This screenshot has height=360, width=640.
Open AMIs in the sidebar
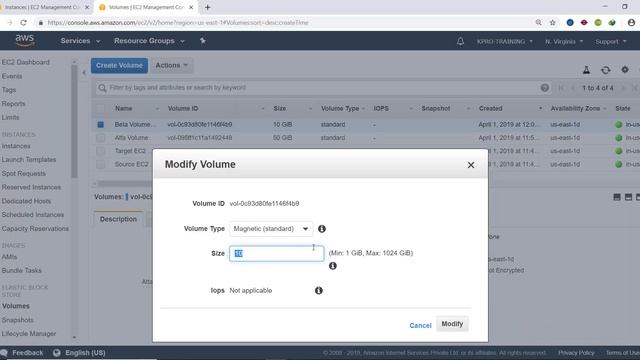[x=9, y=257]
